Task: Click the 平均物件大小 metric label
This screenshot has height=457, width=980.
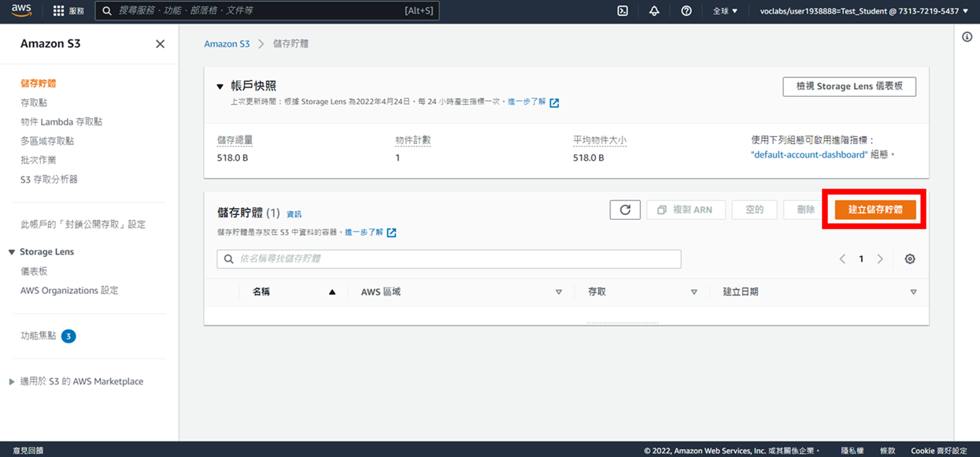Action: click(x=600, y=140)
